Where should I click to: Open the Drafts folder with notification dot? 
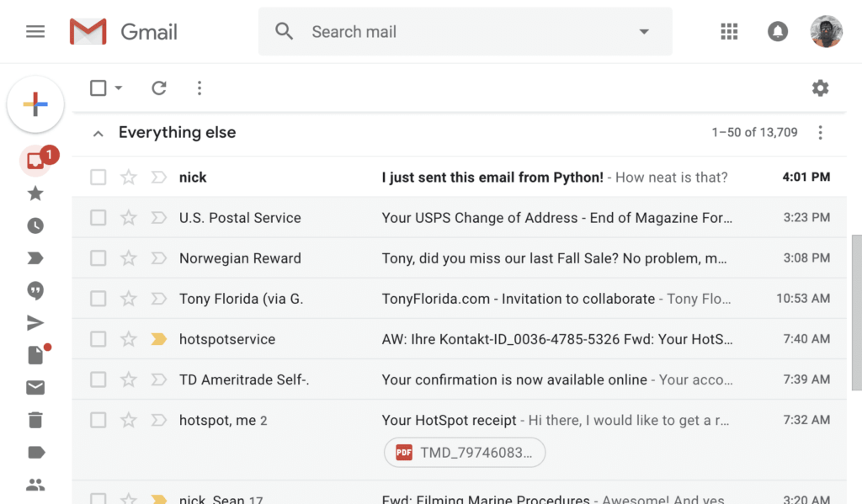35,355
